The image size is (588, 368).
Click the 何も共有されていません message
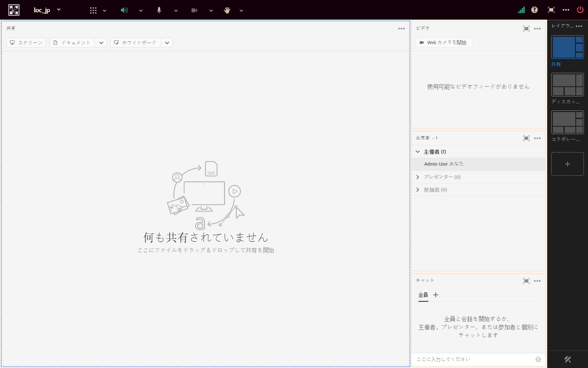[x=206, y=237]
